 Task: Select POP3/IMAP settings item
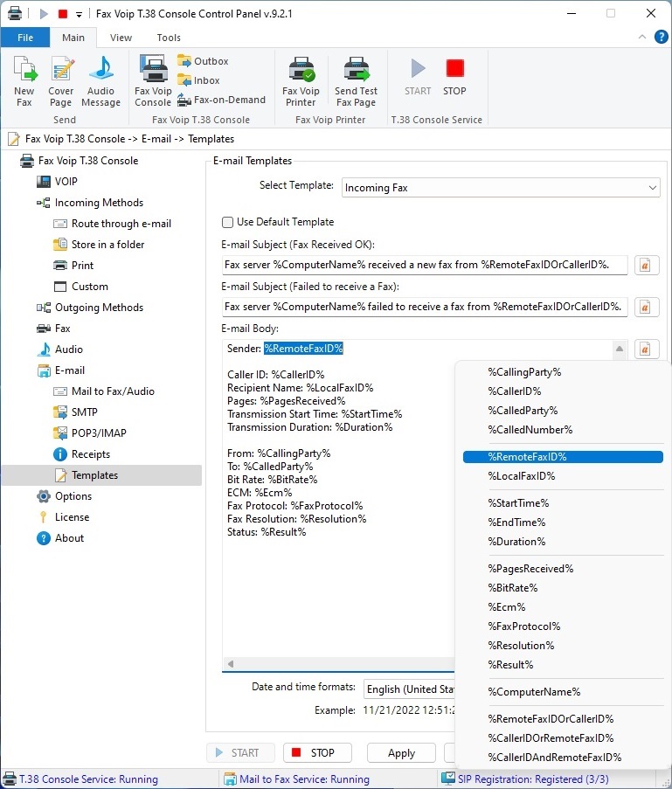(x=99, y=433)
